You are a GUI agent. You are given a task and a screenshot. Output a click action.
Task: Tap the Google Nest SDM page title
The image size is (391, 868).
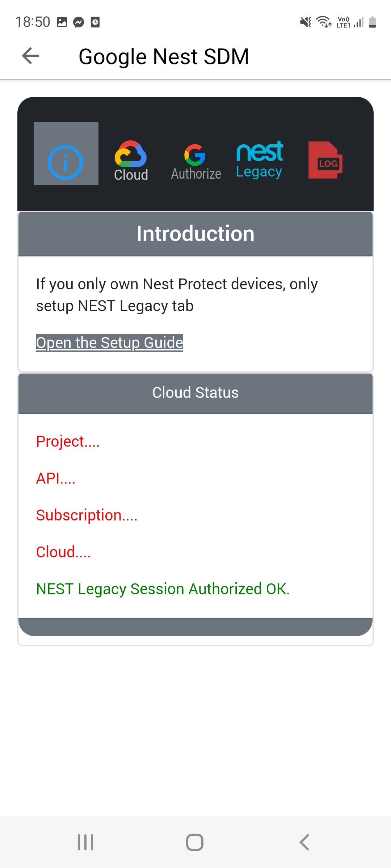pyautogui.click(x=164, y=57)
